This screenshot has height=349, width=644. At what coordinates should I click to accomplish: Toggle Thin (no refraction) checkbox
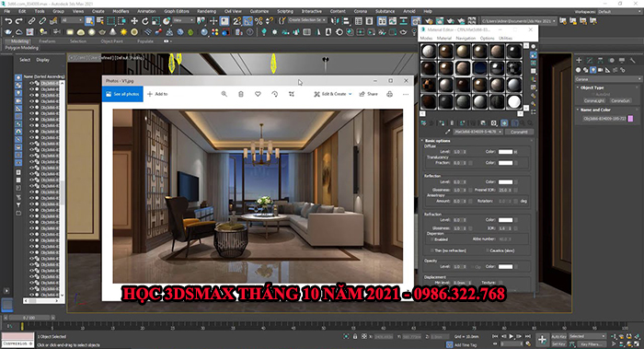tap(432, 250)
